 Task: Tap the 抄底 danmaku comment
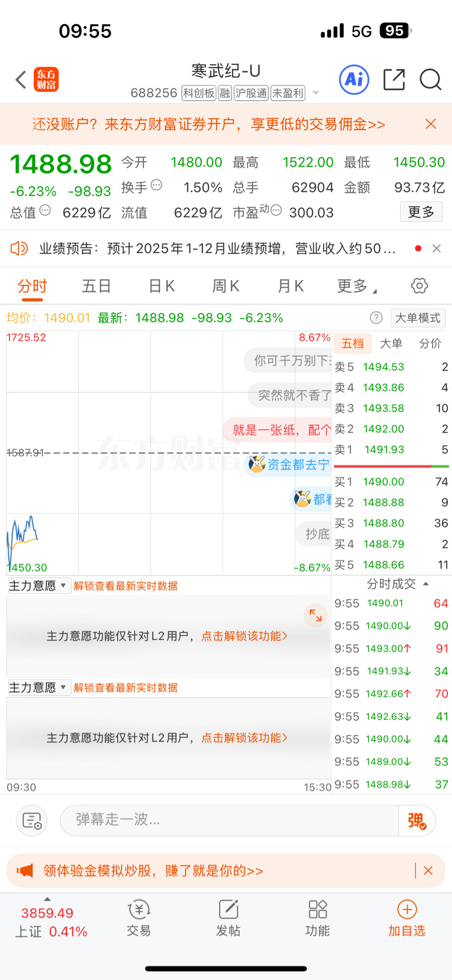[313, 534]
